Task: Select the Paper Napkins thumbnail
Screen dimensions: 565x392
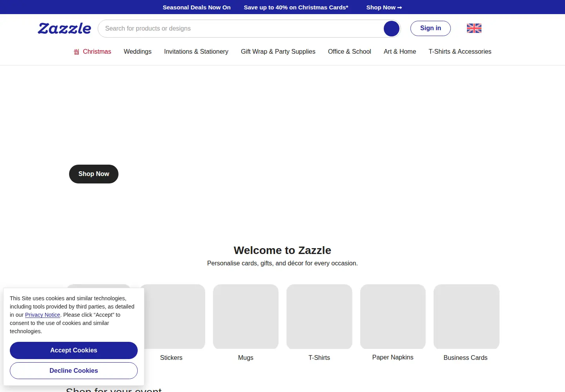Action: tap(393, 317)
